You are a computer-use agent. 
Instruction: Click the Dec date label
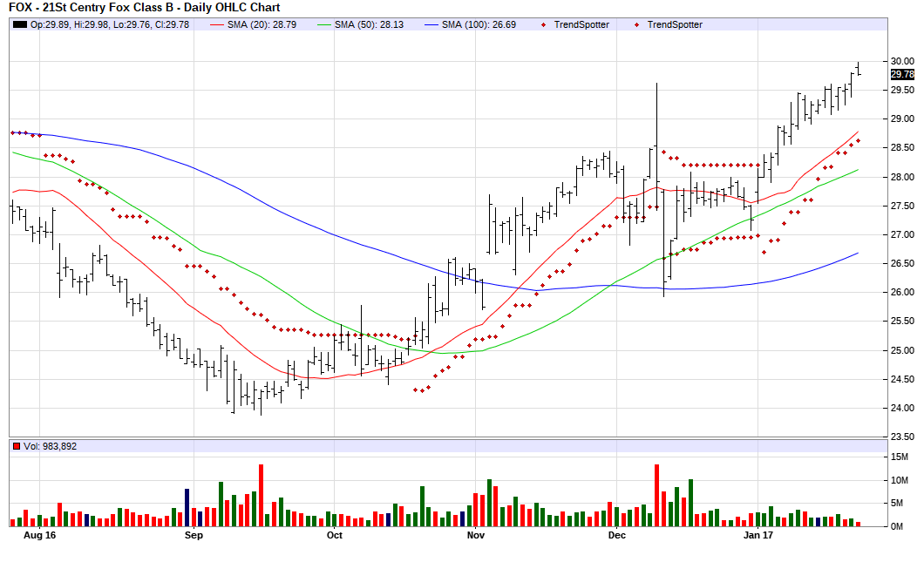pyautogui.click(x=616, y=536)
